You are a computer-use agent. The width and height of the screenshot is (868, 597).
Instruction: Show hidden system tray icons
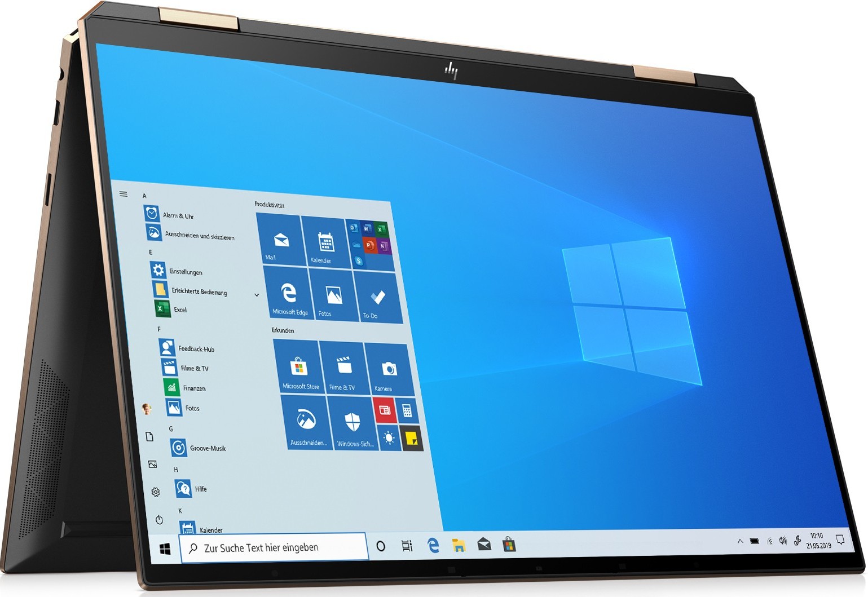coord(740,541)
